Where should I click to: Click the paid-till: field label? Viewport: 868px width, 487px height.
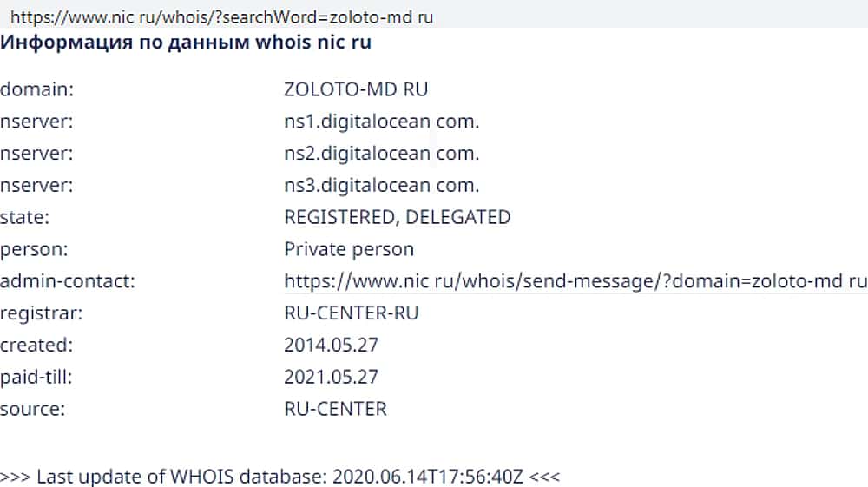pyautogui.click(x=36, y=377)
